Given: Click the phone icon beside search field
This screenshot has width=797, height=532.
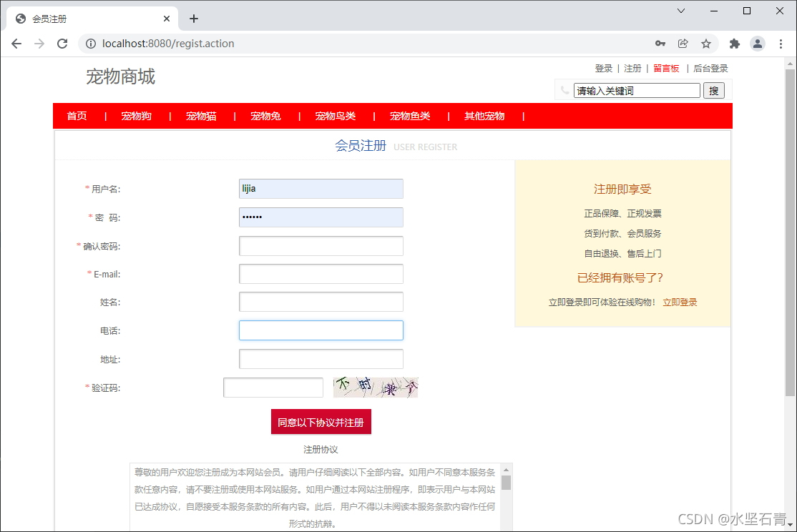Looking at the screenshot, I should tap(564, 90).
